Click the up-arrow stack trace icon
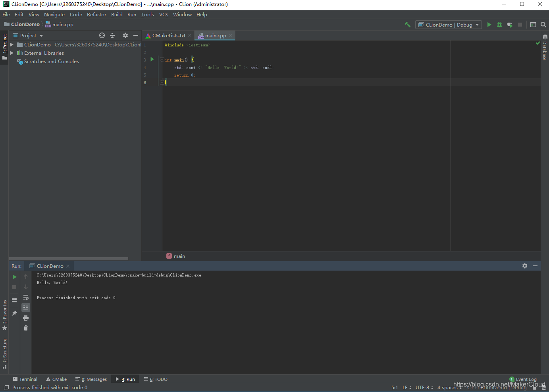549x392 pixels. [26, 277]
